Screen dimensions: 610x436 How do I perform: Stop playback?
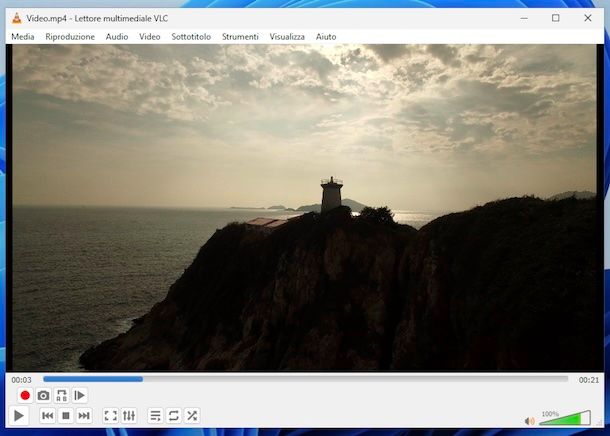click(66, 416)
